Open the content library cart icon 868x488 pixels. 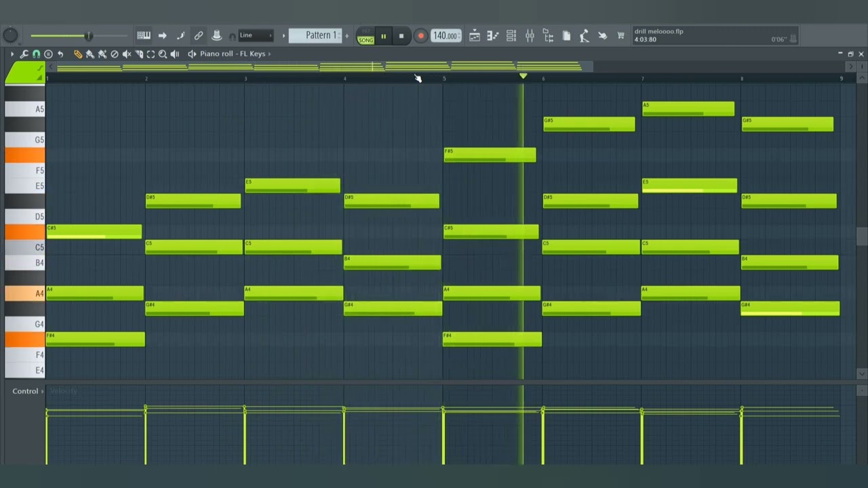coord(620,36)
